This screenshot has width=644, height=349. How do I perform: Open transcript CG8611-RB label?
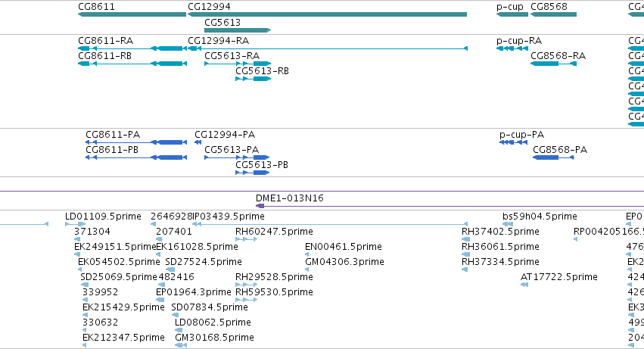point(104,56)
